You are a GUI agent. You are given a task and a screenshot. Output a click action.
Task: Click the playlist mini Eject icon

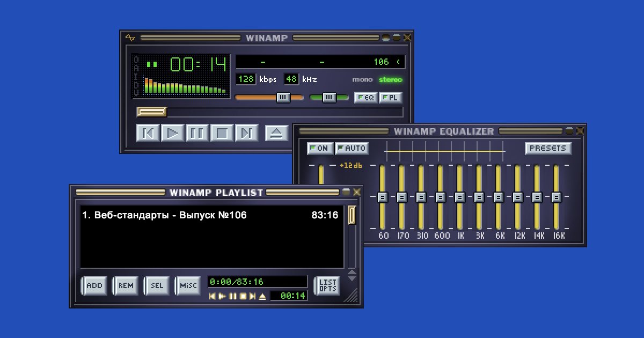pos(262,296)
